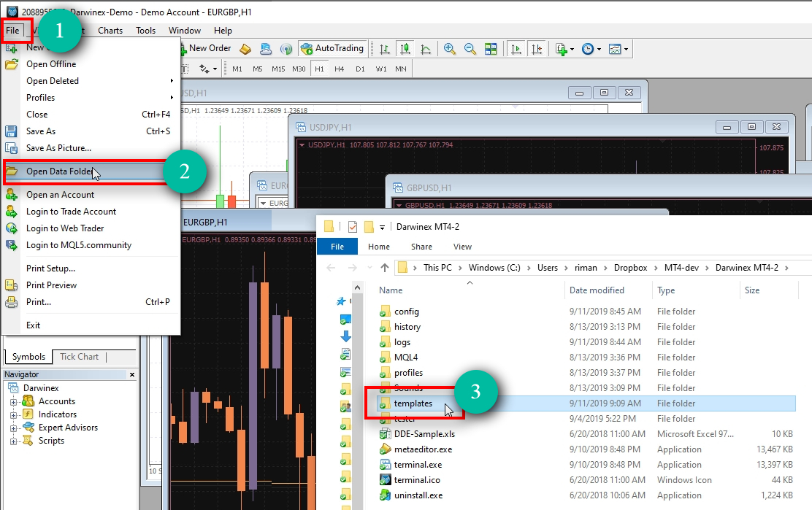This screenshot has height=510, width=812.
Task: Open the Share ribbon tab in Explorer
Action: point(421,247)
